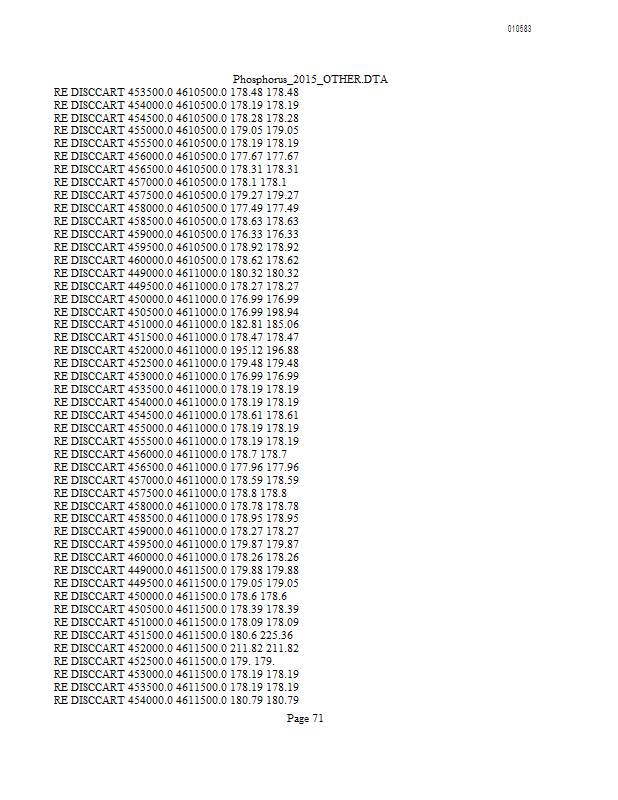Click the row ending in 198.94
This screenshot has height=800, width=618.
(x=176, y=312)
